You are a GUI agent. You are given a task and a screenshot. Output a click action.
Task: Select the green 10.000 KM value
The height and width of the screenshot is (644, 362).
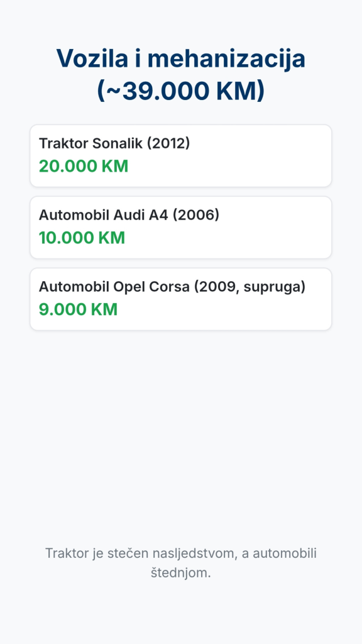click(82, 238)
